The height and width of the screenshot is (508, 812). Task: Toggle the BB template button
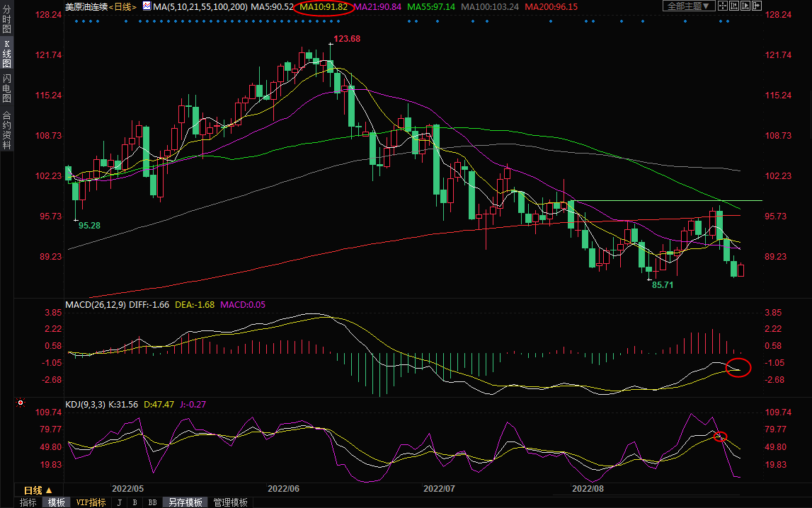[x=152, y=502]
